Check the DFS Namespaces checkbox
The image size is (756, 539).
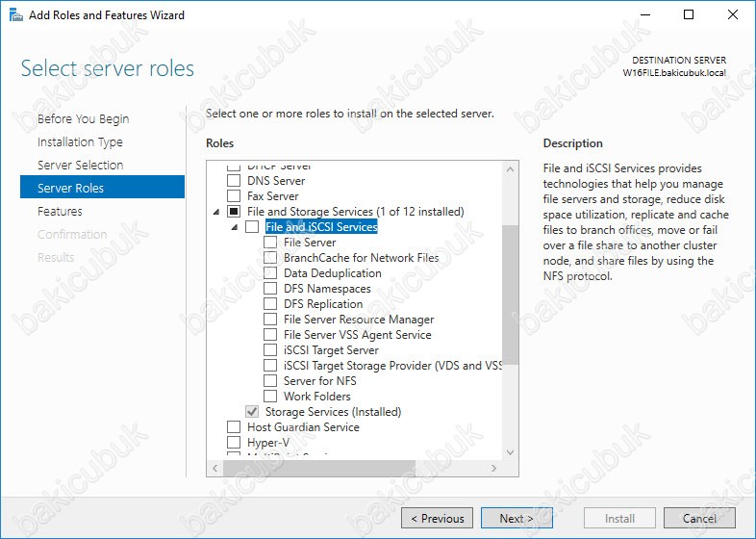point(270,289)
